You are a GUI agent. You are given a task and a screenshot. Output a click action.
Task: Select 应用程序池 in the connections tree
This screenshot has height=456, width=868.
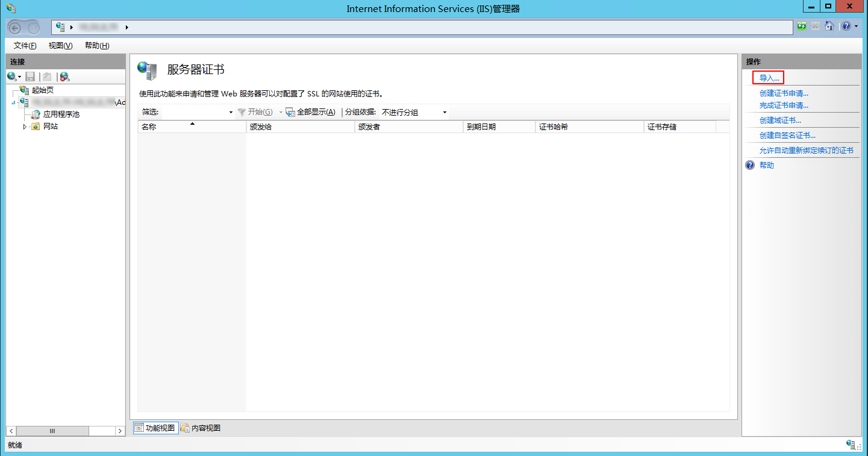(x=61, y=114)
